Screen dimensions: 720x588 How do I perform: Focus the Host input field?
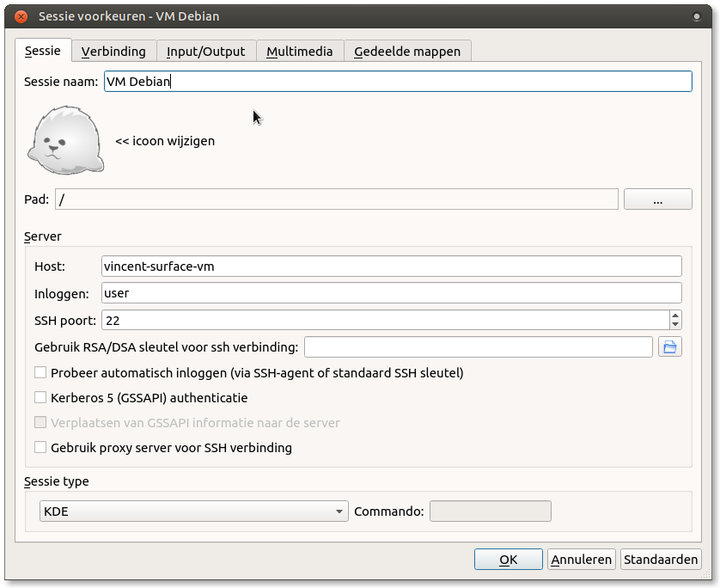391,266
